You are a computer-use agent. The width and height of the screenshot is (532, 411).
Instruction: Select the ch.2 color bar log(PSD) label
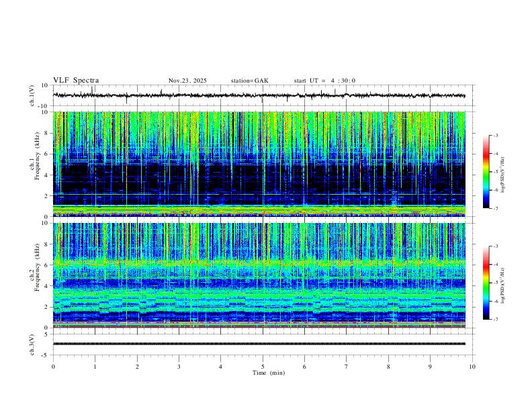[503, 285]
